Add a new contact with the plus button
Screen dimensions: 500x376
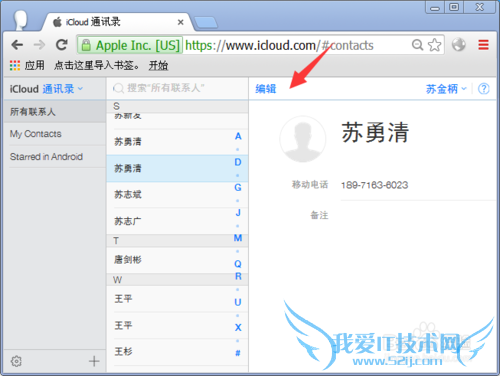pyautogui.click(x=94, y=361)
